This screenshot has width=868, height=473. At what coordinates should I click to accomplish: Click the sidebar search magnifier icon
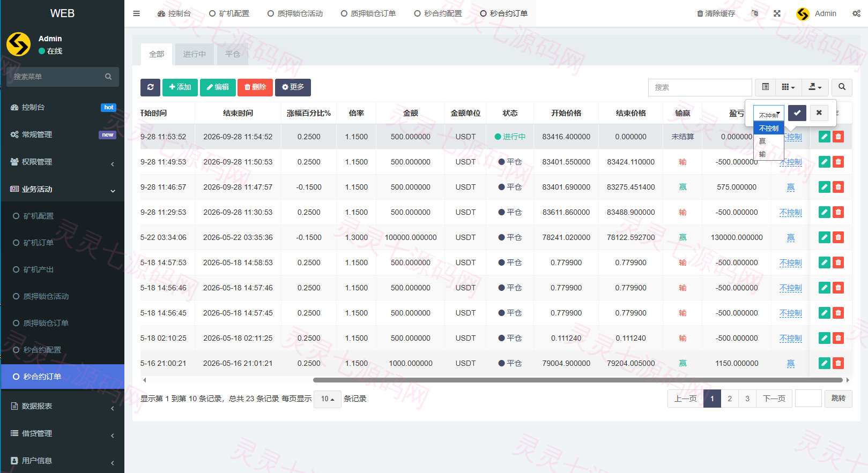(x=108, y=77)
